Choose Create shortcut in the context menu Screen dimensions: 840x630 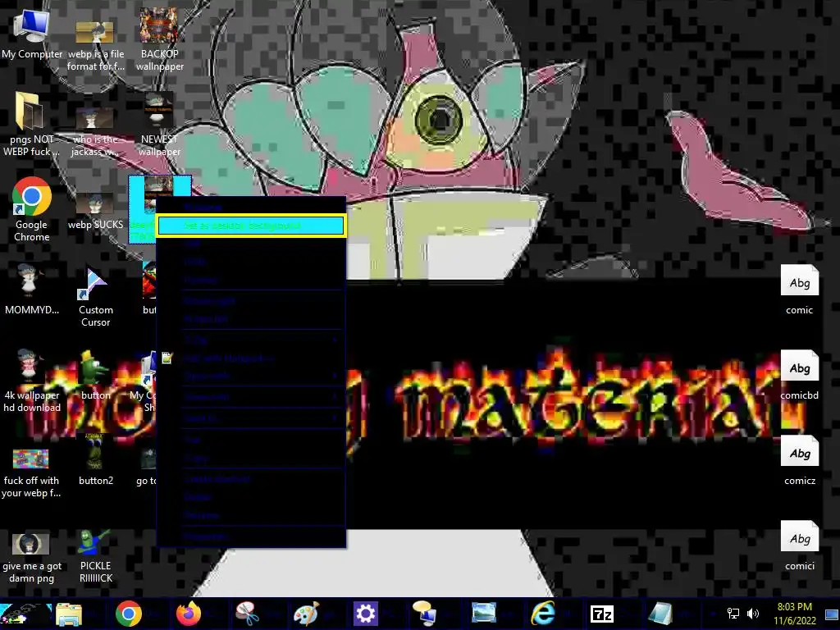pyautogui.click(x=251, y=479)
